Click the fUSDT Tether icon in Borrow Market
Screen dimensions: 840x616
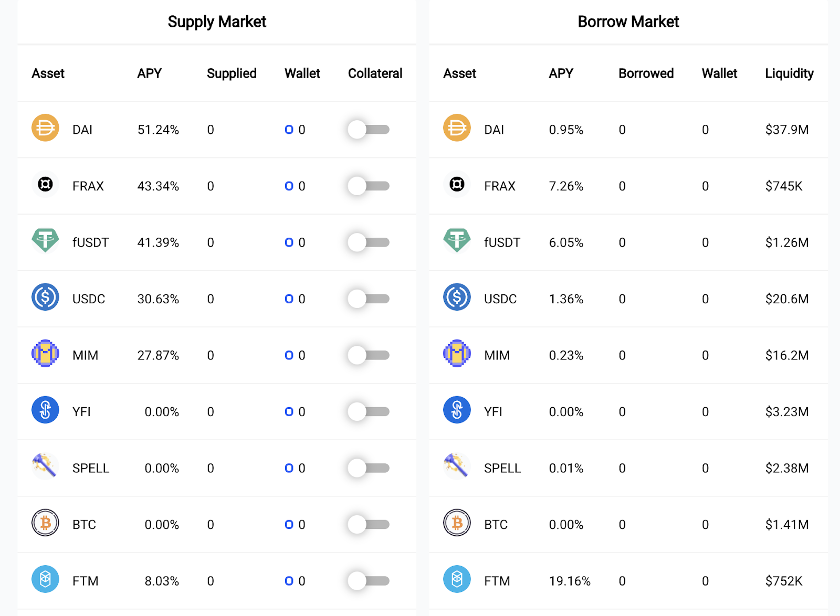(457, 241)
